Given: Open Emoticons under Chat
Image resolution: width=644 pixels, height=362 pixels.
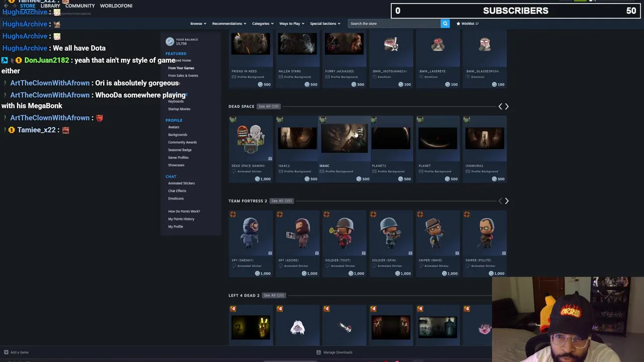Looking at the screenshot, I should (x=176, y=198).
